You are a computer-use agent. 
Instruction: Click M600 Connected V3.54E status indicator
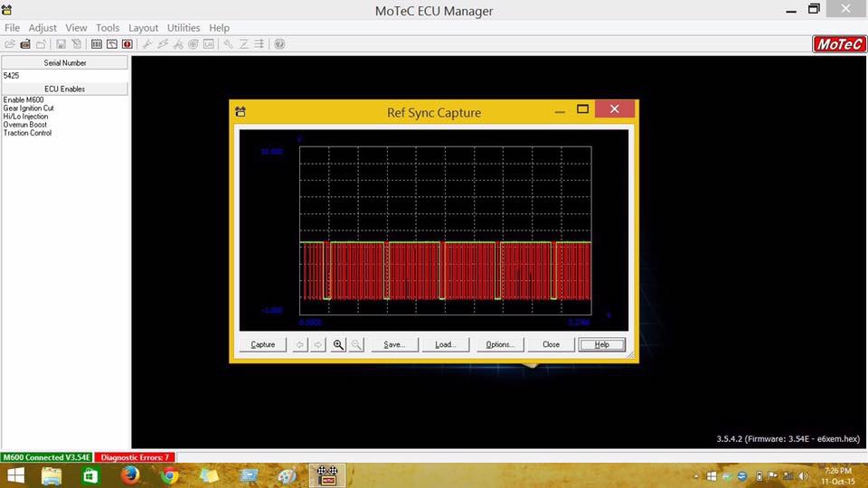pos(46,457)
